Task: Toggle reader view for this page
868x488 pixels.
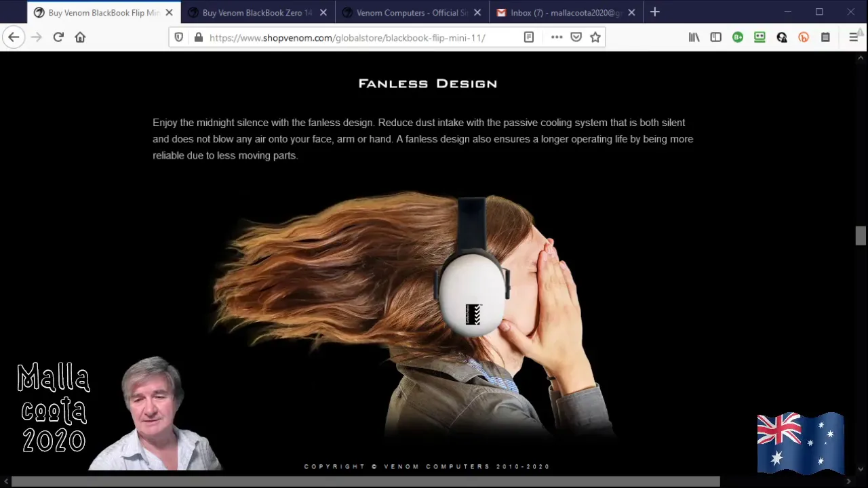Action: [529, 37]
